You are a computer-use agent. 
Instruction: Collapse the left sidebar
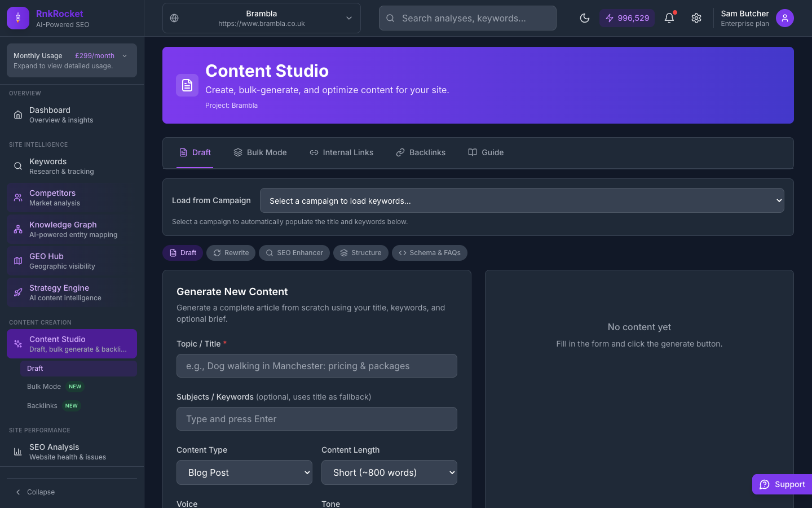35,492
